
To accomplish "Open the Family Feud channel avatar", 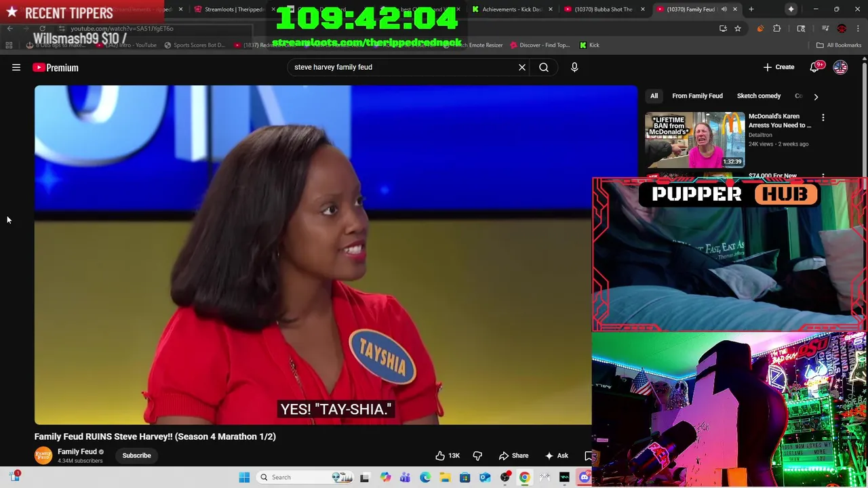I will 43,455.
